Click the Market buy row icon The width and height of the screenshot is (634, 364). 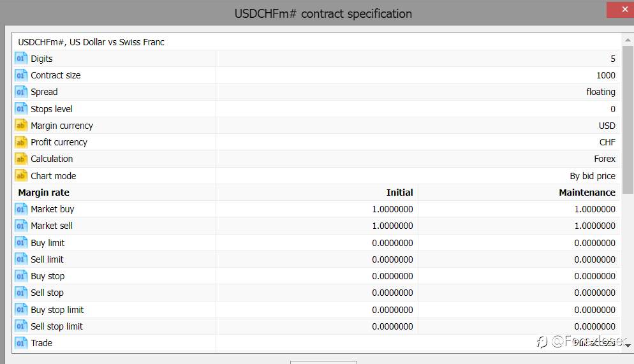[x=21, y=209]
